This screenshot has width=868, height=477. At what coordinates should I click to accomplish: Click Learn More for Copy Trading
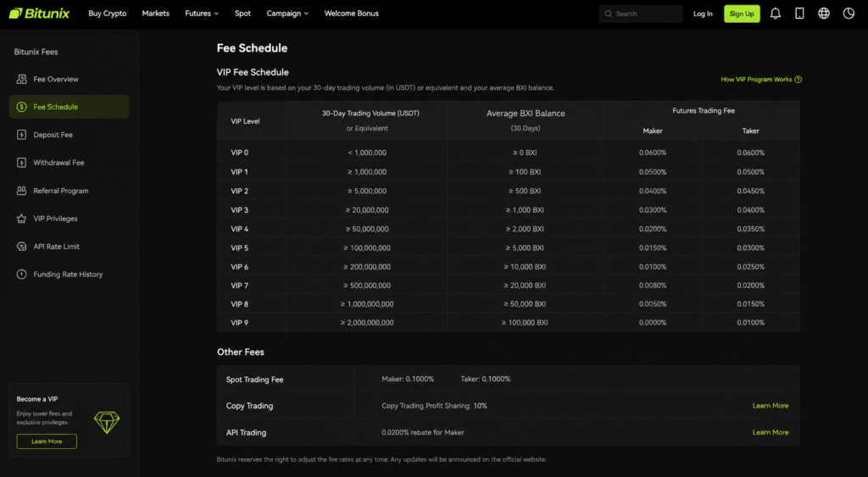771,406
